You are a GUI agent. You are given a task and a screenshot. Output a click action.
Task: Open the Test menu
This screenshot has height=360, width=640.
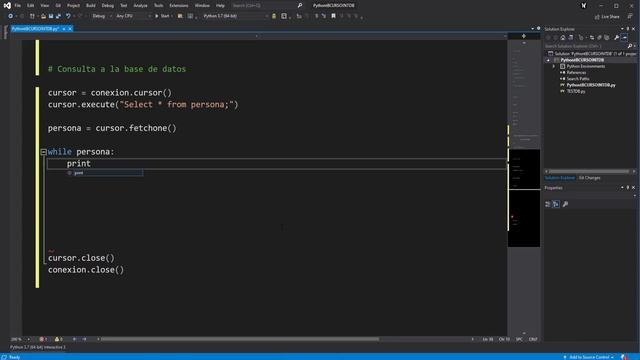pos(124,6)
